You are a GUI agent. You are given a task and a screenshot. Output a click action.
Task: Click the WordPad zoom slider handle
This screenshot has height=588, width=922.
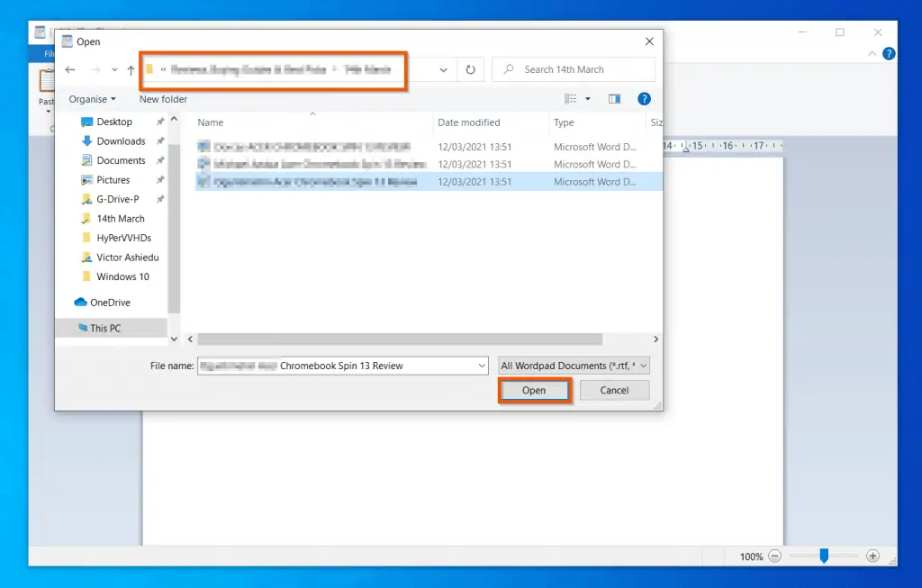[x=823, y=556]
